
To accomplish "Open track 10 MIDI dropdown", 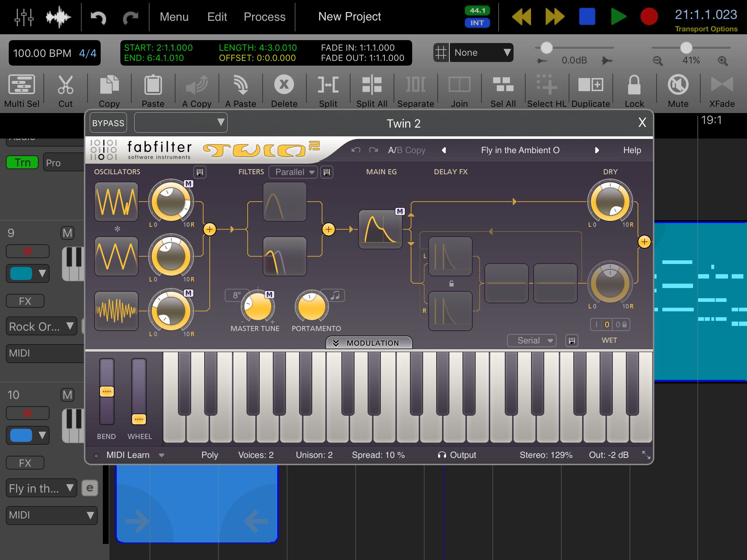I will click(x=52, y=515).
